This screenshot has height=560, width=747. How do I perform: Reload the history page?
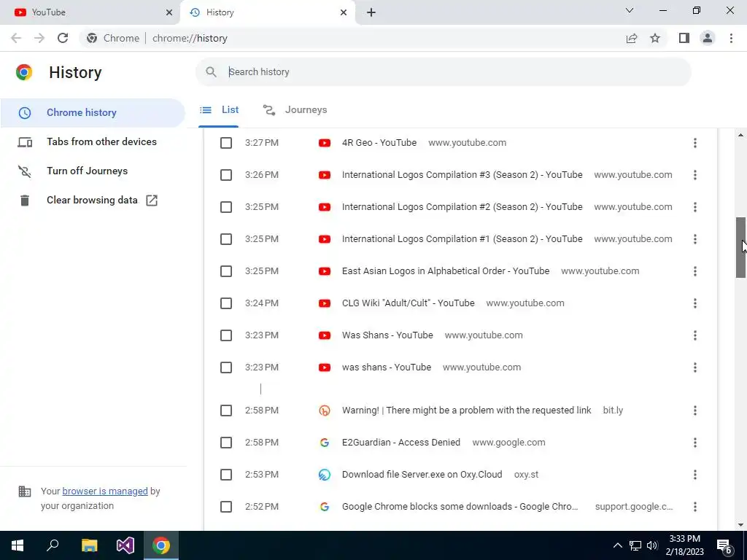coord(63,38)
